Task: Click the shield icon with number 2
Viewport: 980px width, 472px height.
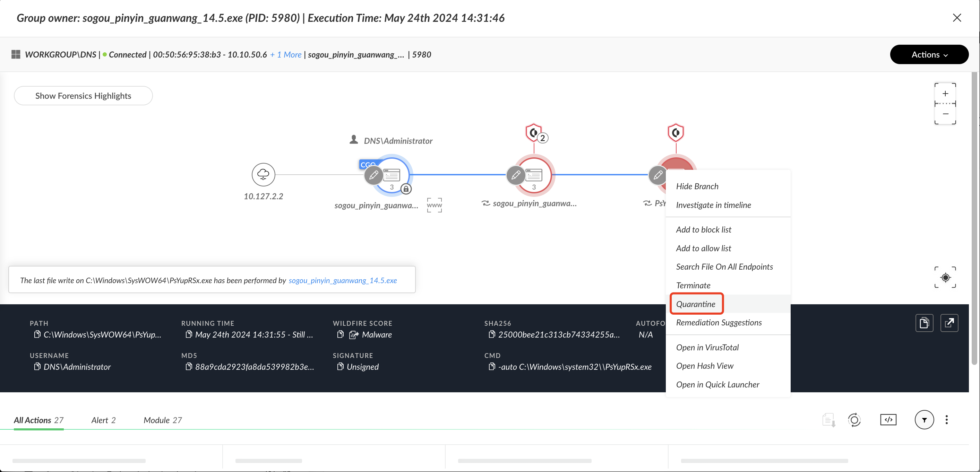Action: (x=535, y=132)
